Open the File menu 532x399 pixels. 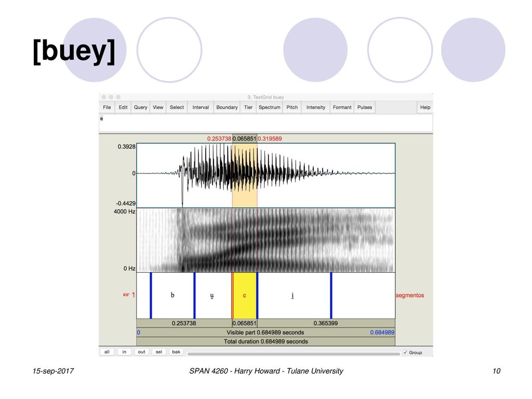pyautogui.click(x=107, y=107)
